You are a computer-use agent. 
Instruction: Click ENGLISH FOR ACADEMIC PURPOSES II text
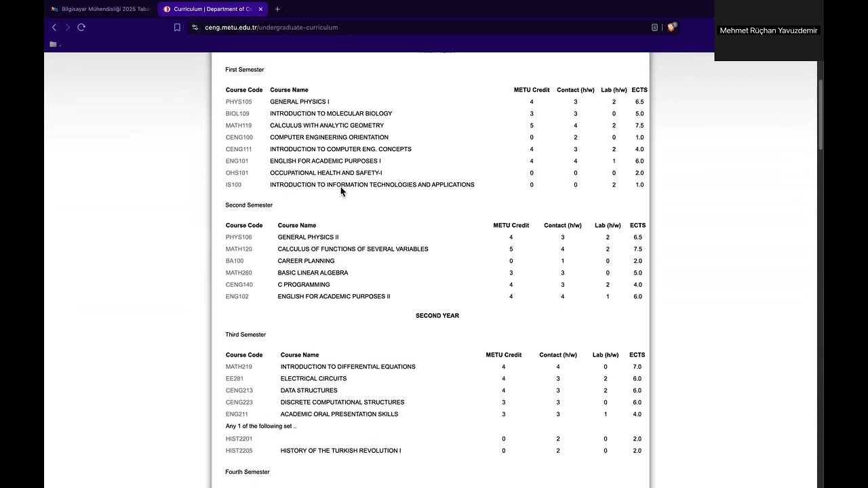point(334,297)
